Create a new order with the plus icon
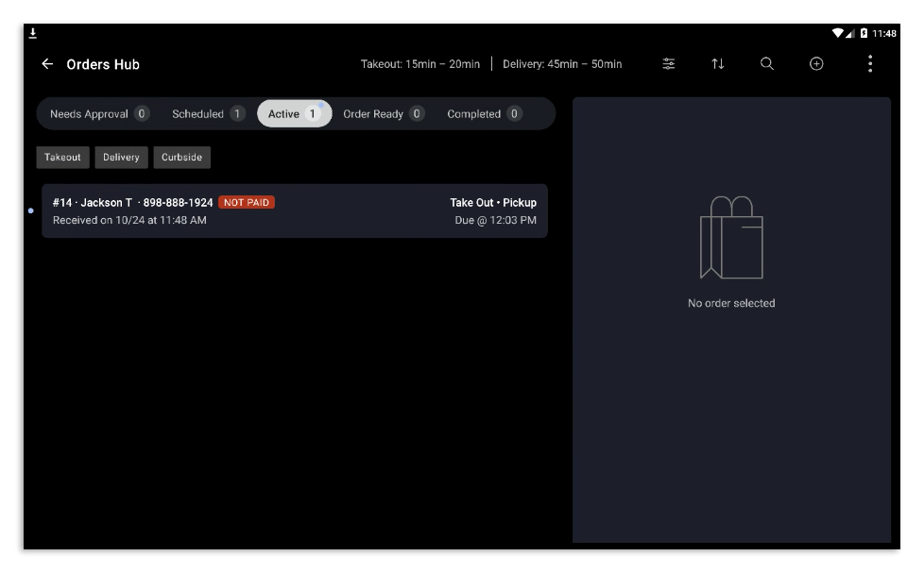Viewport: 924px width, 573px height. click(814, 64)
